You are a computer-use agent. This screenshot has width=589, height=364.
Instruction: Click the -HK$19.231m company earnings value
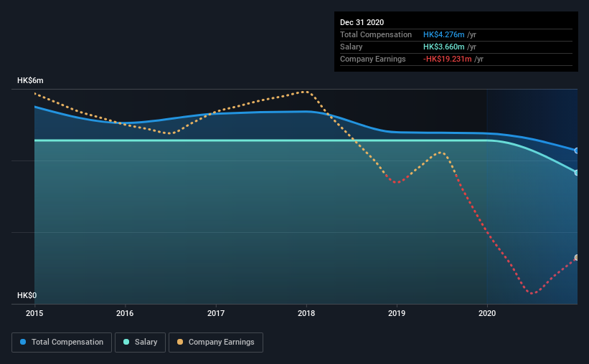447,59
